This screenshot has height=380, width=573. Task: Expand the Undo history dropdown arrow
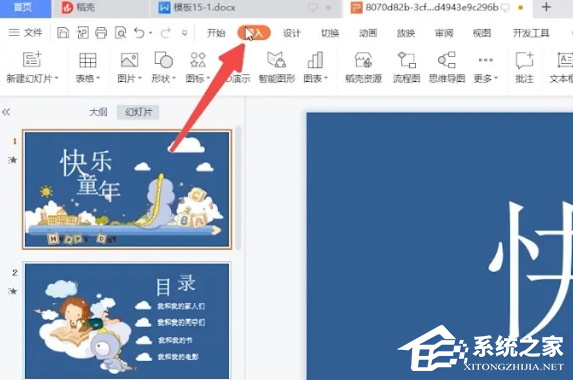coord(151,33)
